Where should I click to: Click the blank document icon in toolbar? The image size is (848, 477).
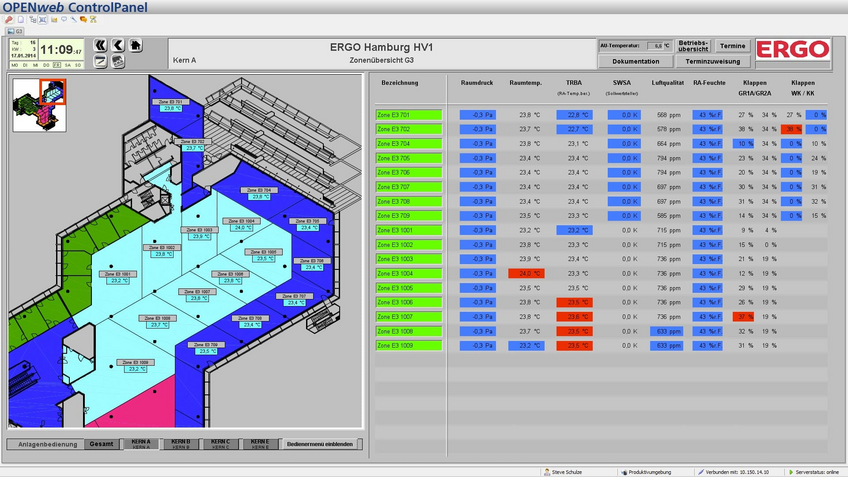21,19
